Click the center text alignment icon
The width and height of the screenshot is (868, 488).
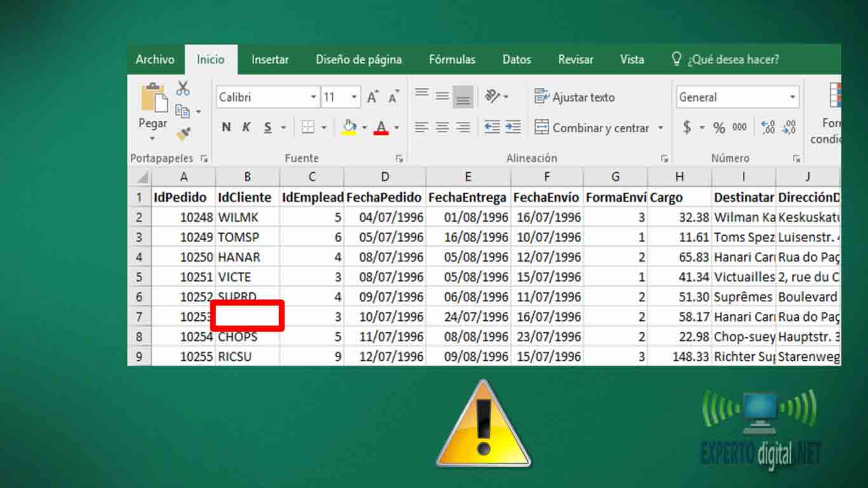442,128
